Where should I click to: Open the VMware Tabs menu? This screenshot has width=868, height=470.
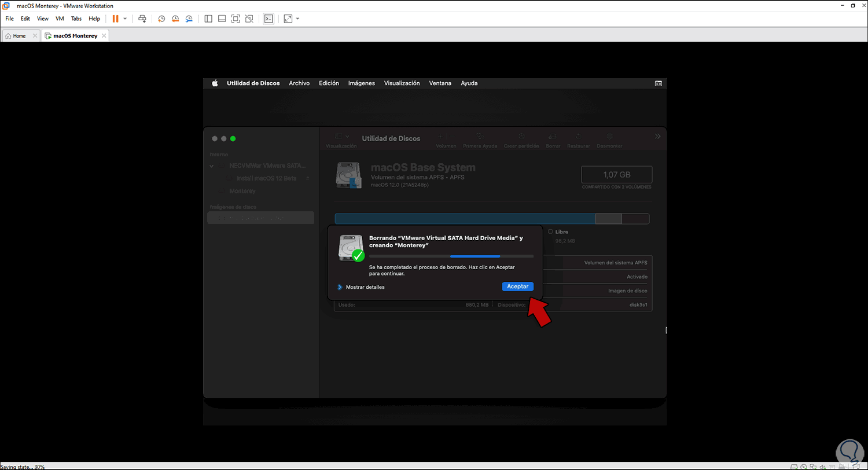(x=76, y=19)
